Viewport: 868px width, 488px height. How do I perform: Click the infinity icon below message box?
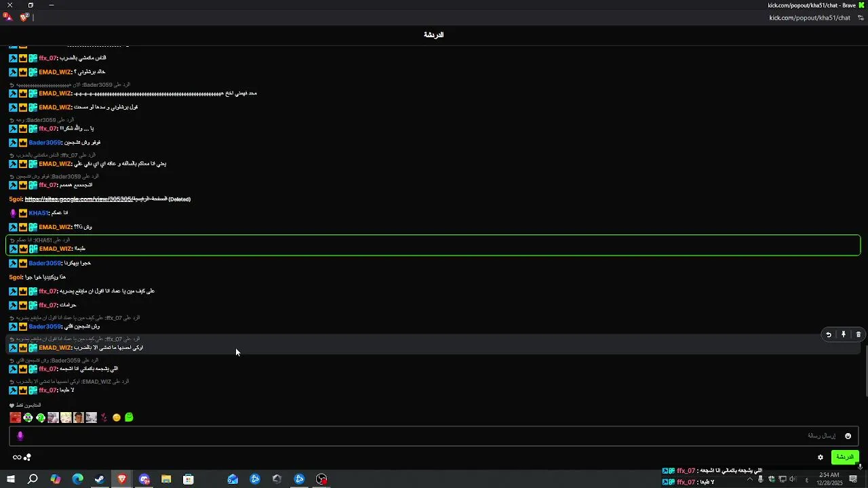pos(17,457)
